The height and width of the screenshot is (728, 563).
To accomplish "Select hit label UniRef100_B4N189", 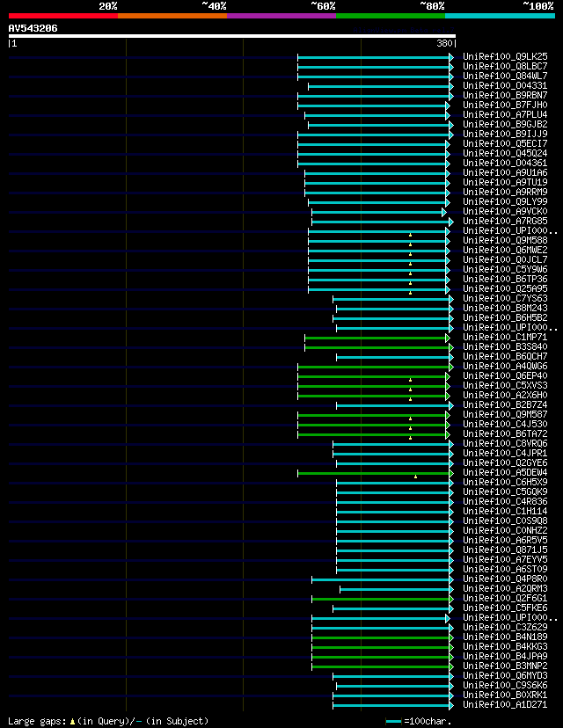I will coord(505,637).
